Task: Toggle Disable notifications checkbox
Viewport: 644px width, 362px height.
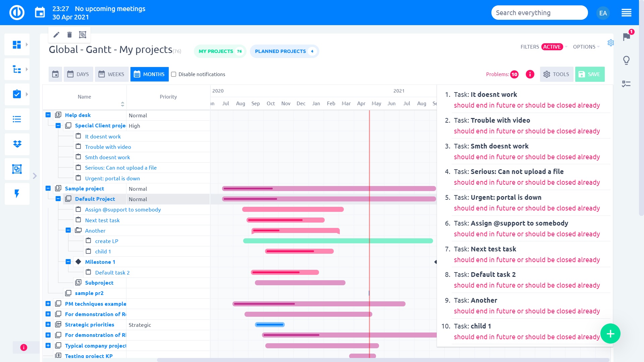Action: (174, 74)
